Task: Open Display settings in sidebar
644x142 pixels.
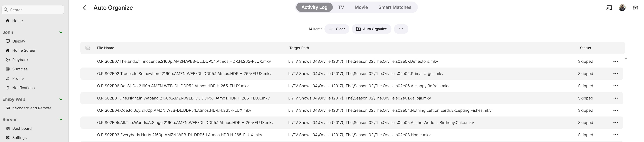Action: point(18,41)
